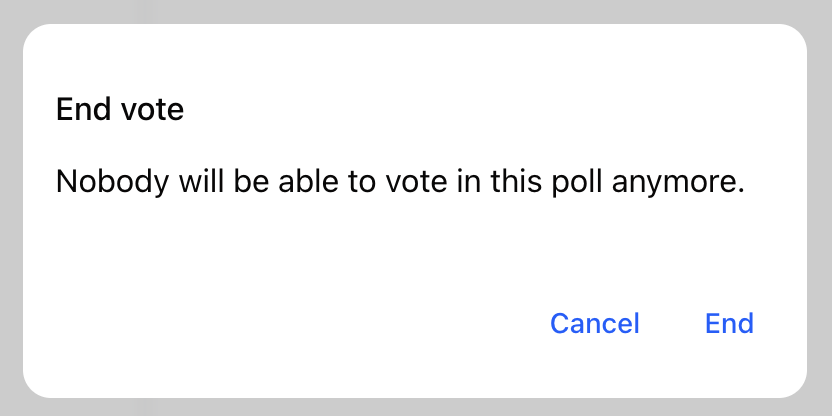Viewport: 832px width, 416px height.
Task: Hit Cancel left of the End button
Action: (x=594, y=324)
